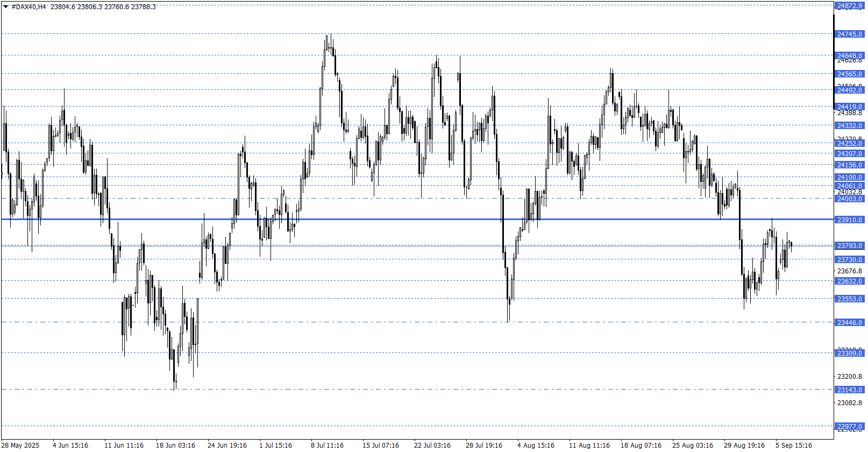Click the 23200.8 scale value
Viewport: 868px width, 452px height.
click(x=850, y=377)
